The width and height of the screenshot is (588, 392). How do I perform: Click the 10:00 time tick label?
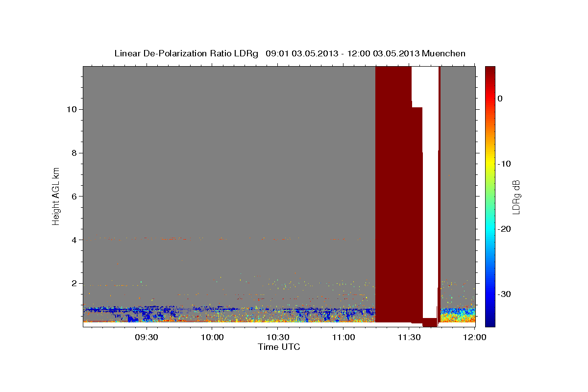coord(212,337)
